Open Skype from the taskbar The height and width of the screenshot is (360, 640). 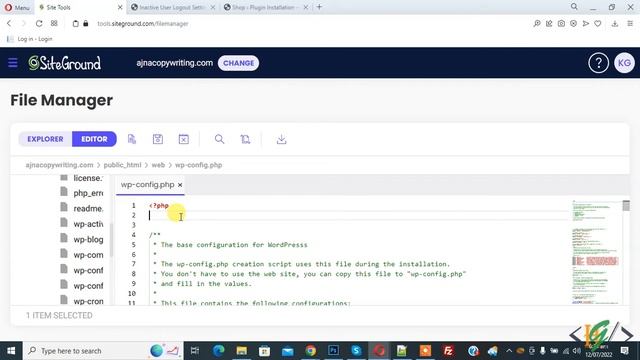[x=356, y=351]
